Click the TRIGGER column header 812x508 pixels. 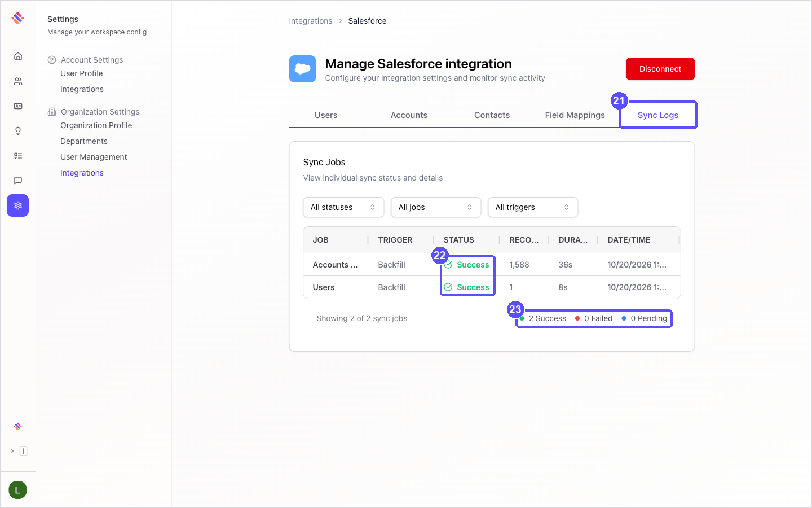point(395,240)
